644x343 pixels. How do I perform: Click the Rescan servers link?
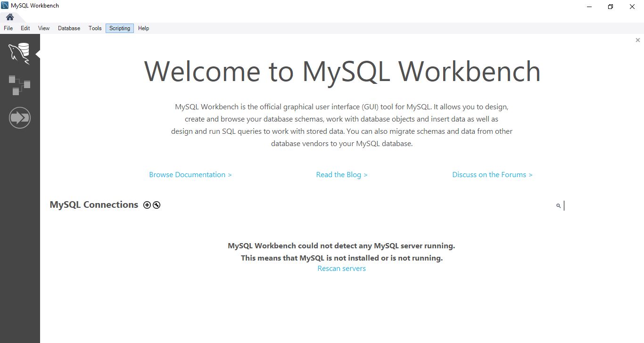tap(342, 269)
